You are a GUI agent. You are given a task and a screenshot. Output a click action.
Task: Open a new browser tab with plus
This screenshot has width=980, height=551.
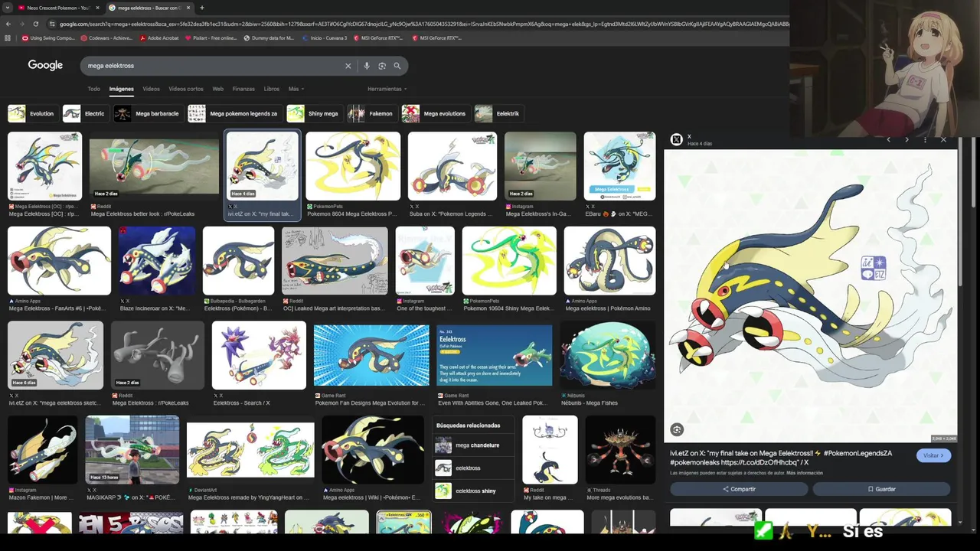pos(201,8)
